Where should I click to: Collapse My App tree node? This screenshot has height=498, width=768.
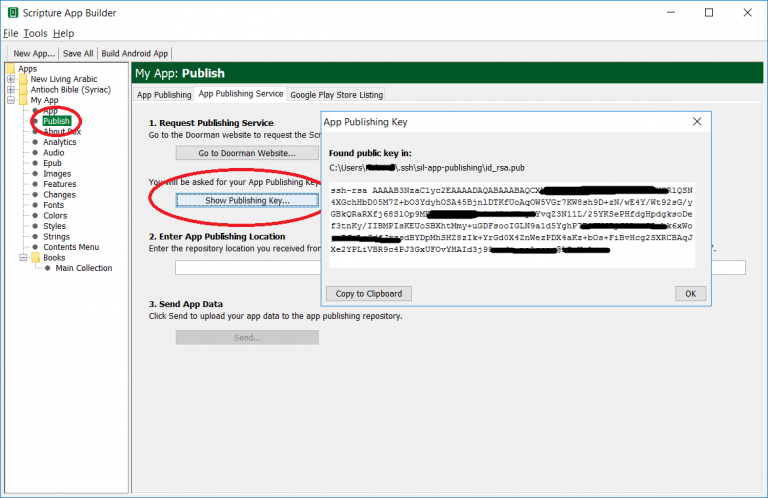tap(11, 100)
